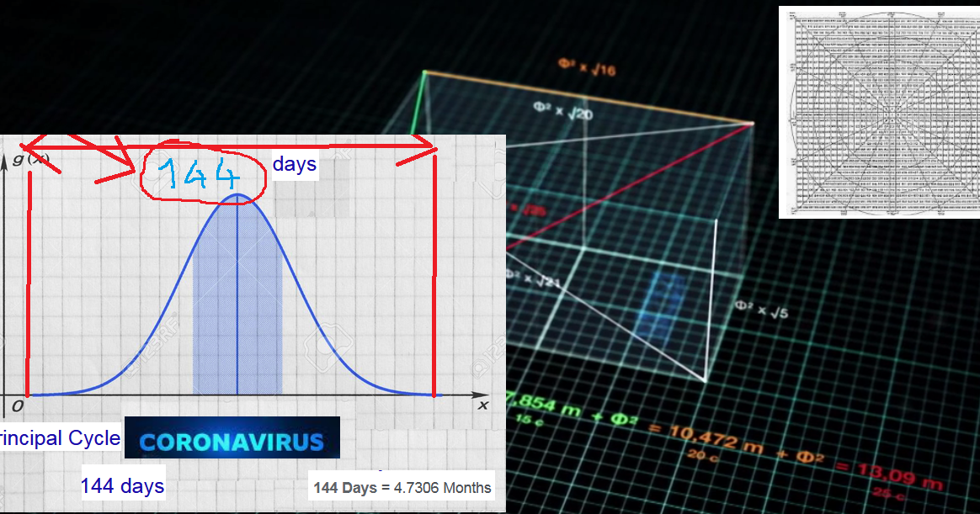Click the CORONAVIRUS banner
The height and width of the screenshot is (514, 980).
coord(232,437)
